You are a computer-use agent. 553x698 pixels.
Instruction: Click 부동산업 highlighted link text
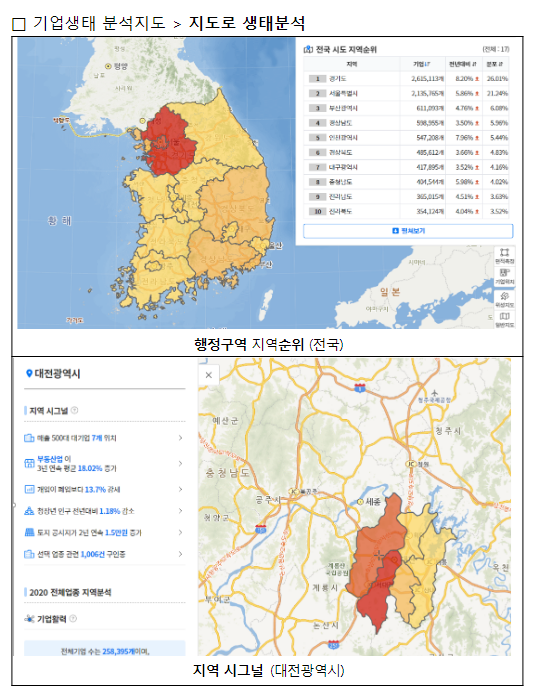tap(50, 459)
